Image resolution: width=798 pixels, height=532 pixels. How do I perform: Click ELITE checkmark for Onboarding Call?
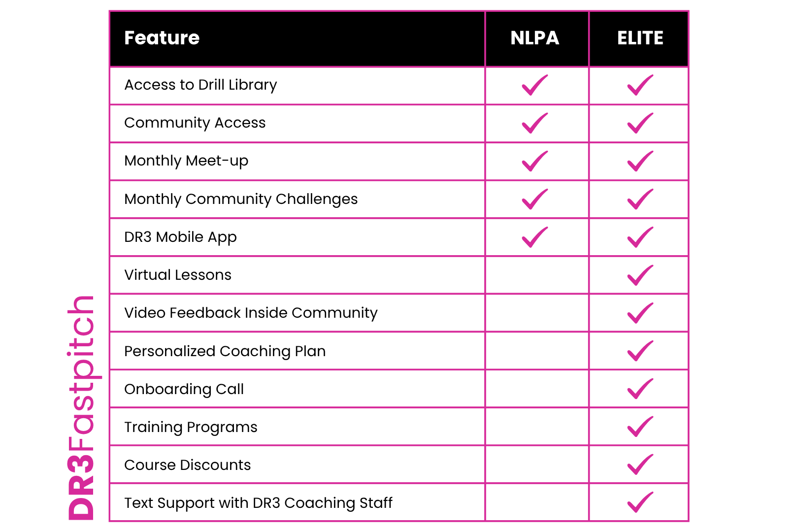click(x=640, y=389)
